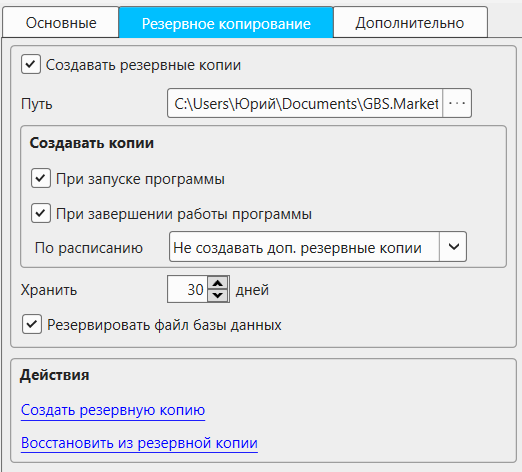Decrease Хранить days with down arrow
Viewport: 522px width, 472px height.
(218, 295)
